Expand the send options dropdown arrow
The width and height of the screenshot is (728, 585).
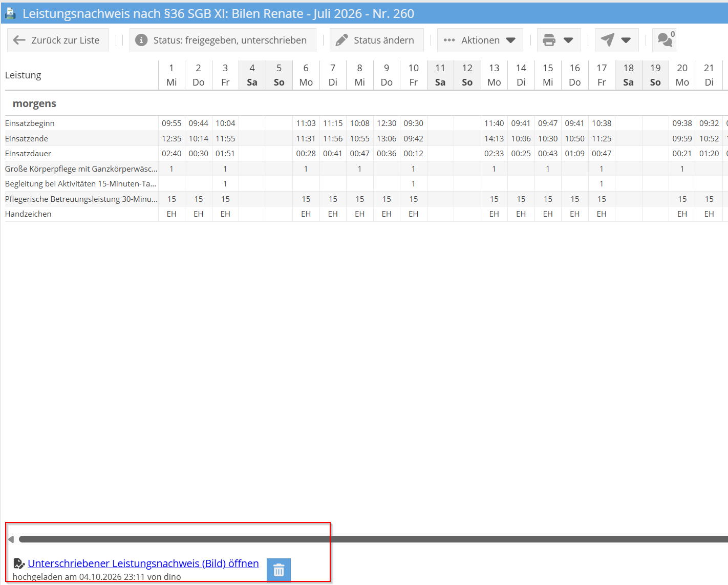(x=626, y=40)
